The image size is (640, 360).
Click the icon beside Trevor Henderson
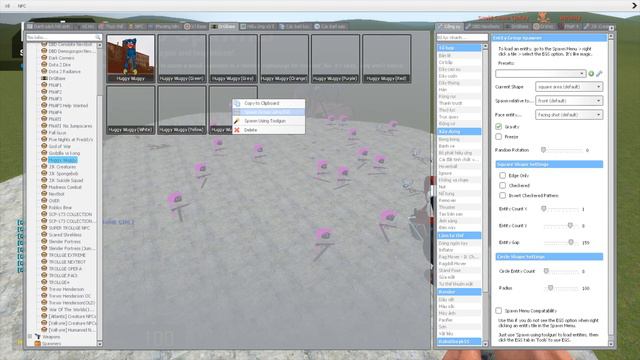tap(44, 289)
